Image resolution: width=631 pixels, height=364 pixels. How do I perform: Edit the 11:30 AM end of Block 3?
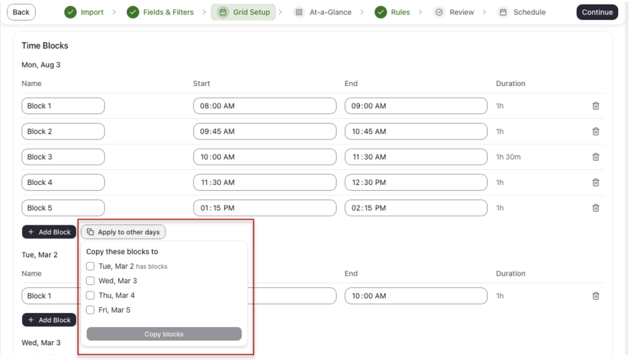pos(416,157)
